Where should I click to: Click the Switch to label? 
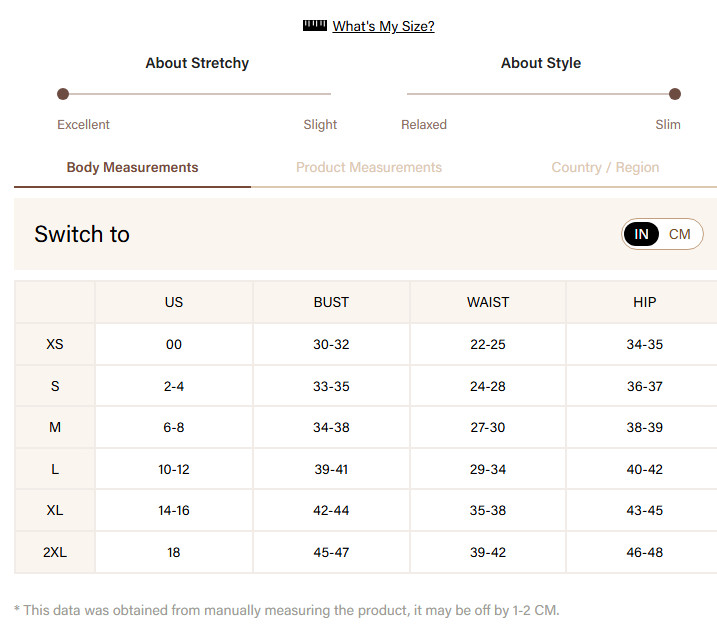[x=82, y=234]
